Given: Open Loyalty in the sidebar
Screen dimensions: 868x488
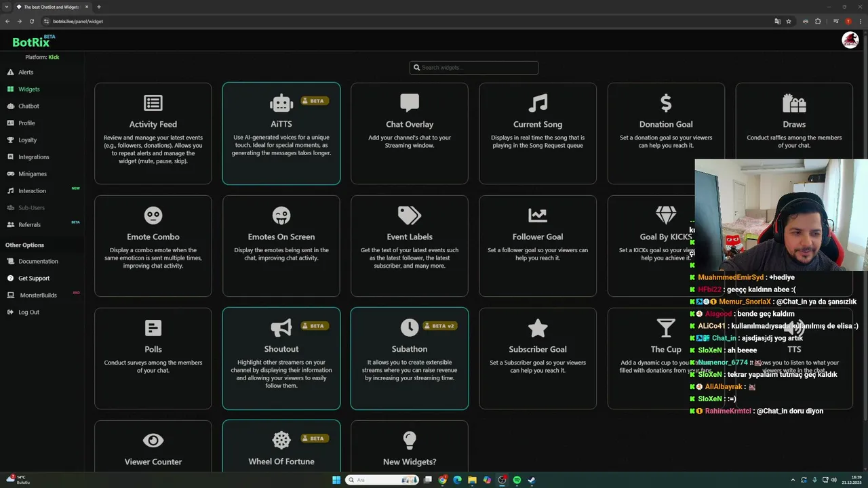Looking at the screenshot, I should click(27, 140).
